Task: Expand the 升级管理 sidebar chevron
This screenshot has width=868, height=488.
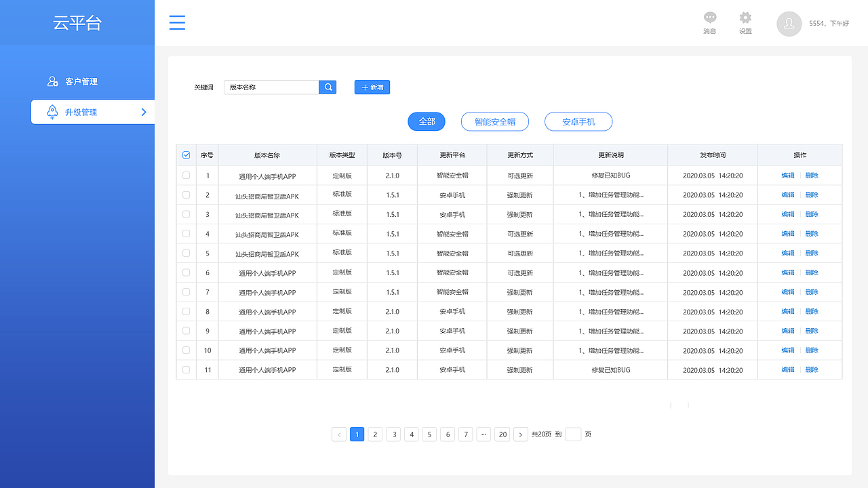Action: [x=144, y=112]
